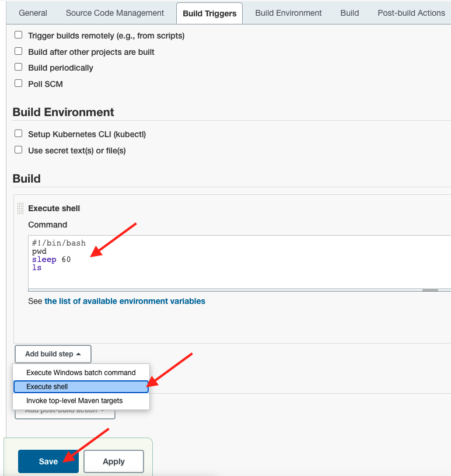Viewport: 451px width, 476px height.
Task: Select Execute shell from the dropdown menu
Action: coord(81,387)
